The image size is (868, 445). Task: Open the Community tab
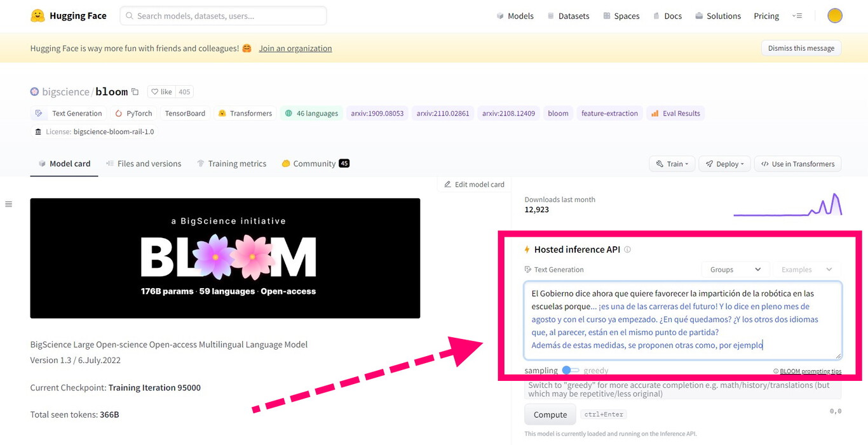point(311,163)
